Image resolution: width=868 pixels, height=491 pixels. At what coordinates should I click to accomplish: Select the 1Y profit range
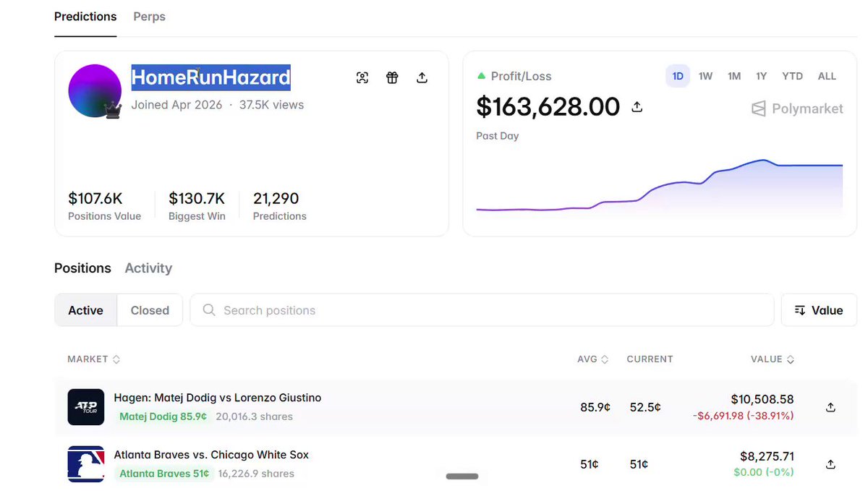(x=762, y=76)
